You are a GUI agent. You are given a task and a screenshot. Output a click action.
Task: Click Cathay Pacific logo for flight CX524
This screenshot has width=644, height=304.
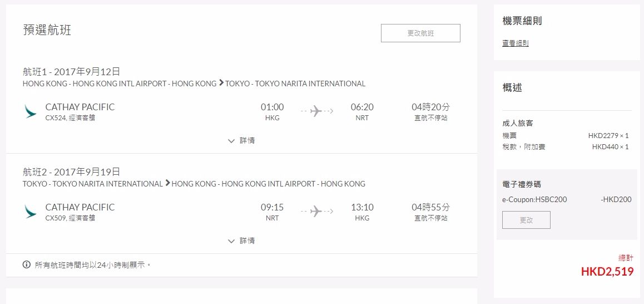(x=31, y=111)
